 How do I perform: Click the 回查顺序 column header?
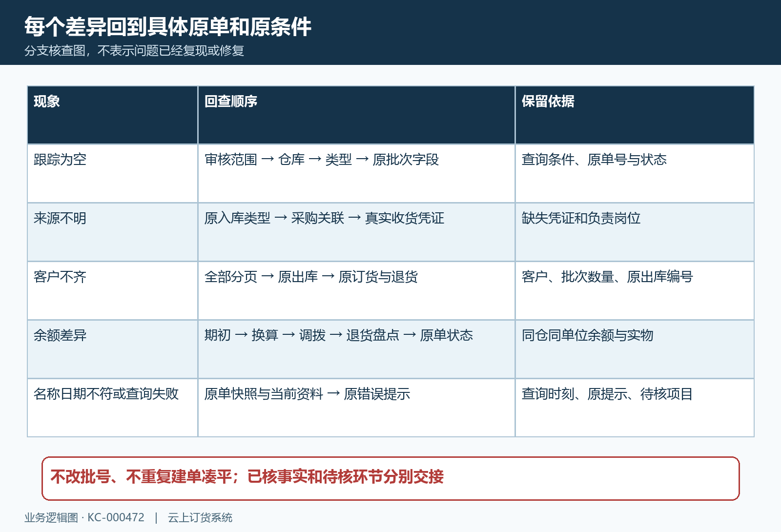(356, 115)
